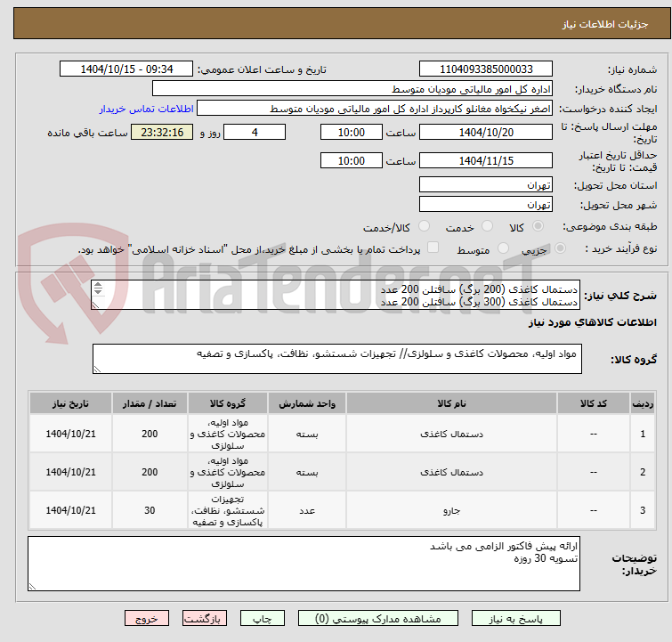Click the resize grip of توضیحات خریدار box
672x642 pixels.
(32, 586)
